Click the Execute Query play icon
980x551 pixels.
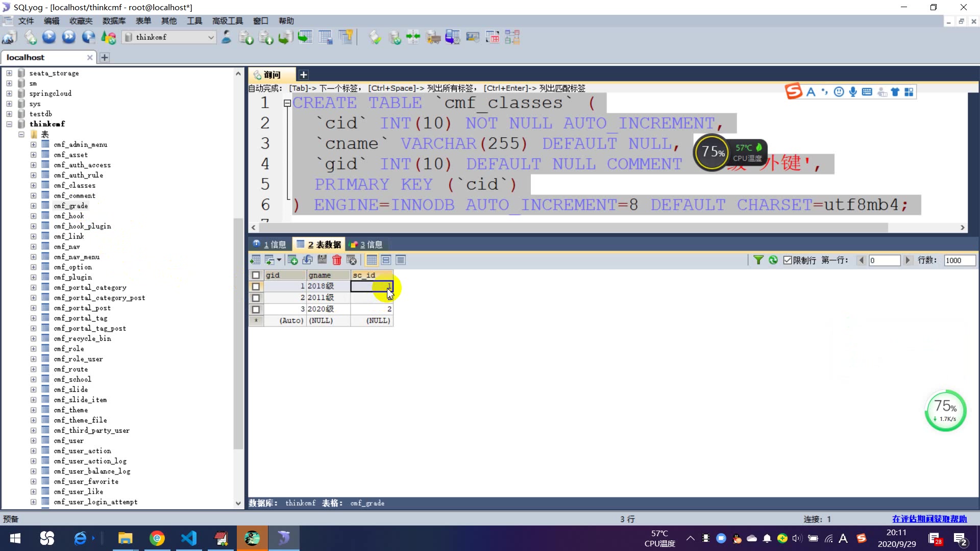click(x=49, y=37)
